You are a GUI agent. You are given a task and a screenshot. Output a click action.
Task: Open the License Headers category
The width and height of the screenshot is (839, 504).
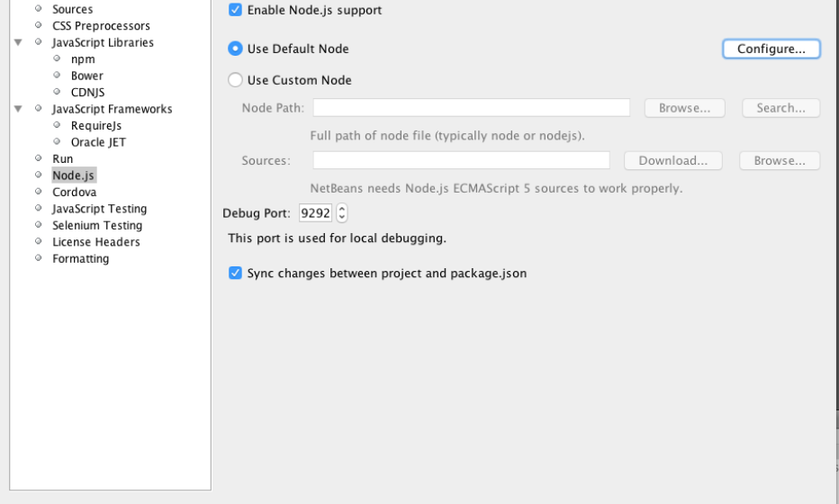95,242
